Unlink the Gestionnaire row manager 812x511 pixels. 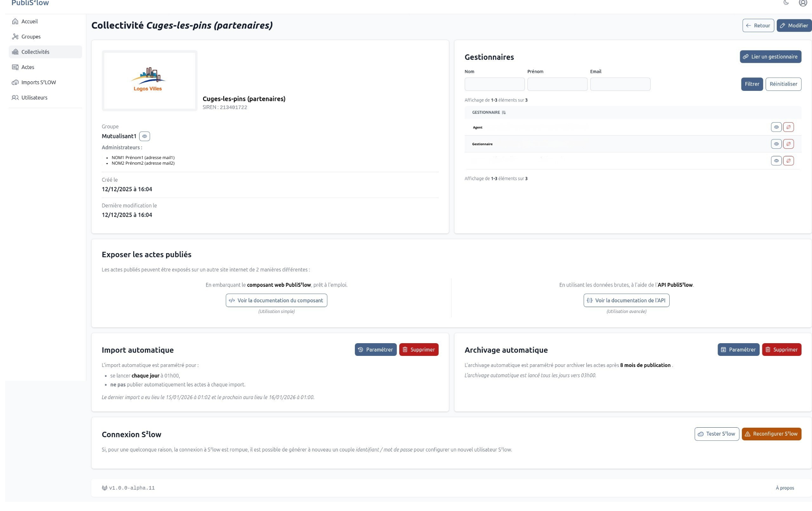pos(788,144)
